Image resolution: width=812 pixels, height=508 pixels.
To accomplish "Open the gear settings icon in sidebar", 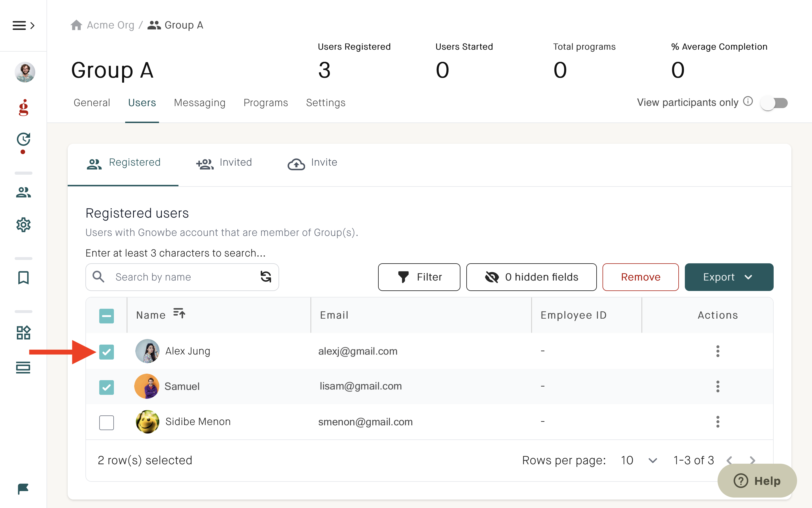I will [x=23, y=224].
